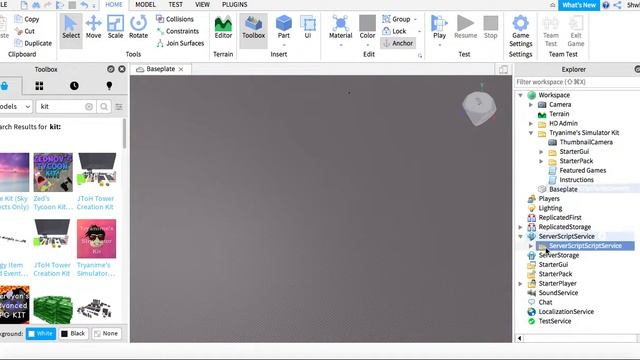
Task: Insert a new Part
Action: click(x=284, y=27)
